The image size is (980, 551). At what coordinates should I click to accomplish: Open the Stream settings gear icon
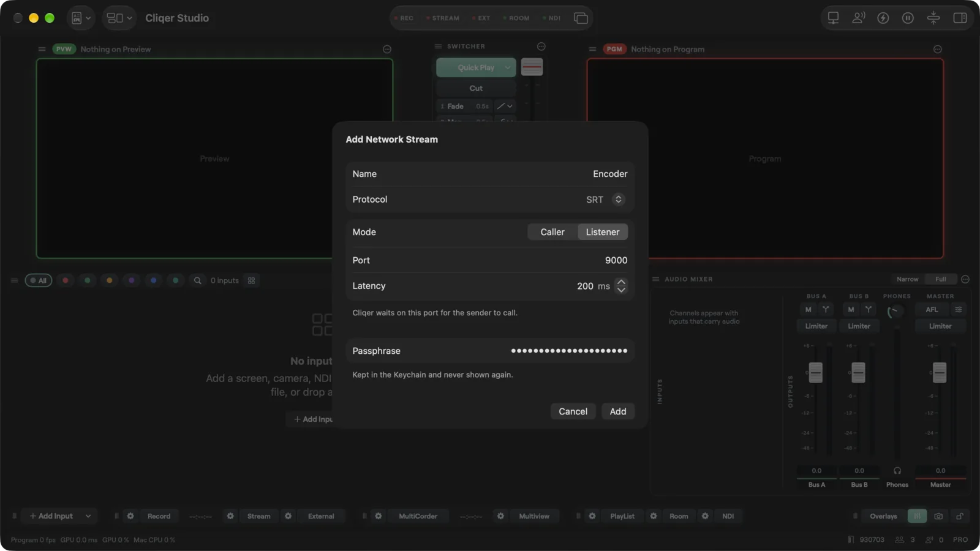click(x=230, y=516)
